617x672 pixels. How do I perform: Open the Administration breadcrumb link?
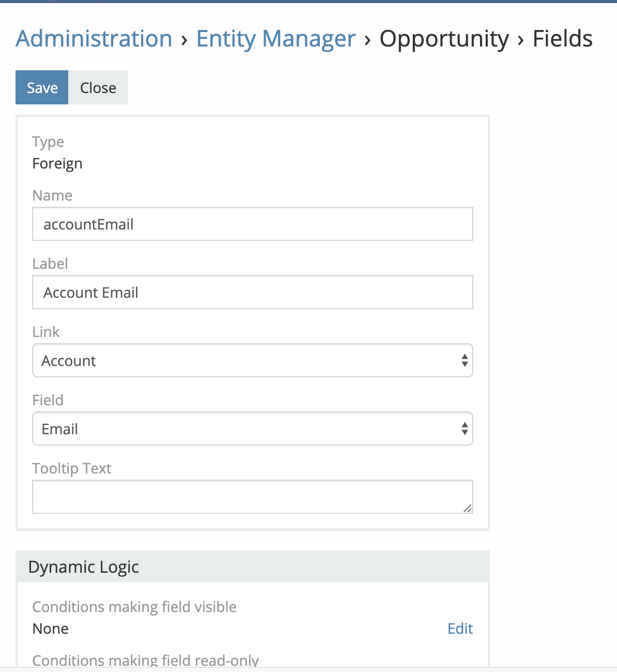pos(94,39)
